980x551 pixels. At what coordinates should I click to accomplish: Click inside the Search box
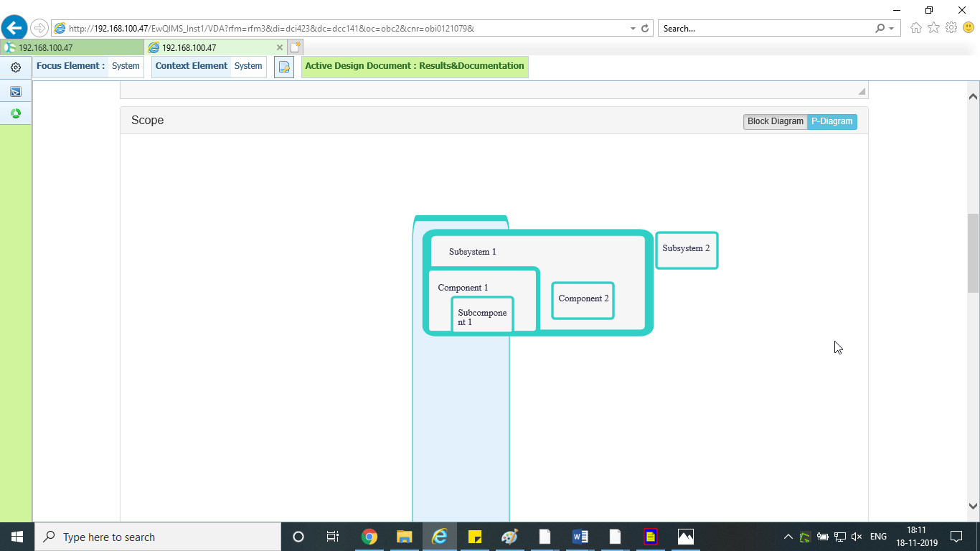[x=764, y=29]
